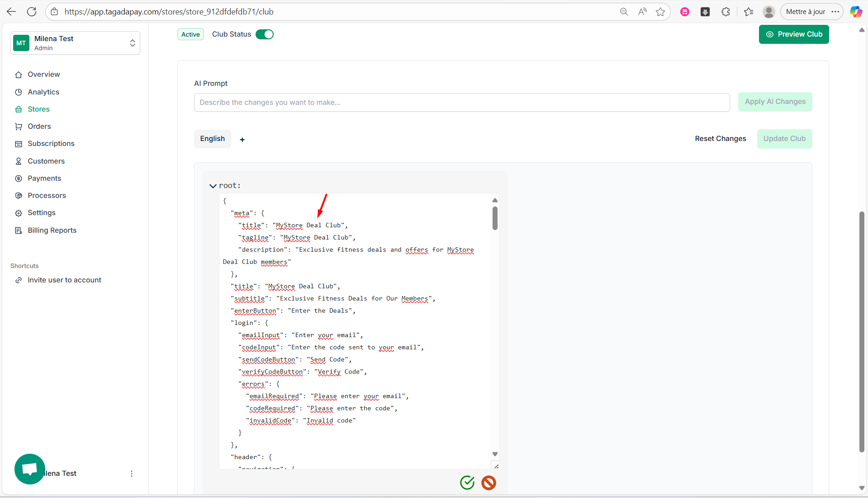Click the browser refresh icon

pyautogui.click(x=32, y=12)
